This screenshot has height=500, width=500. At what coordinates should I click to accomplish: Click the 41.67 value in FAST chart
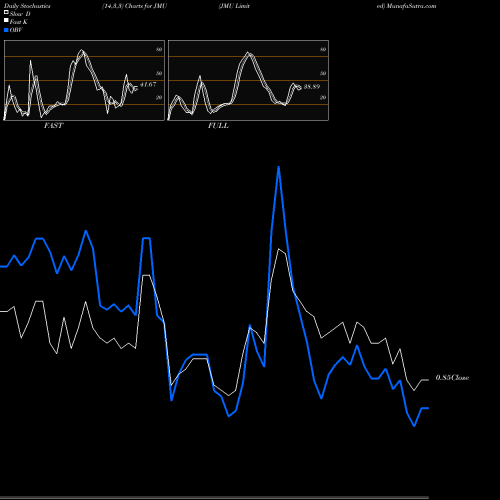click(x=148, y=85)
